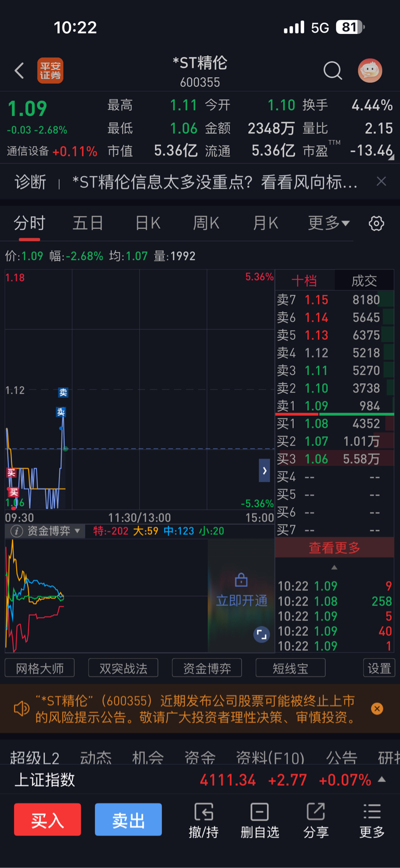Expand the 上证指数 index bar arrow

pos(382,779)
